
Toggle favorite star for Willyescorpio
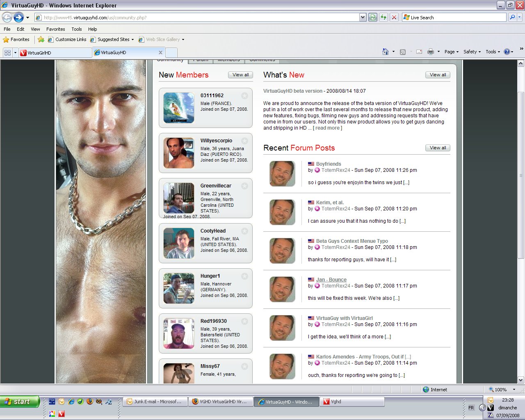244,141
